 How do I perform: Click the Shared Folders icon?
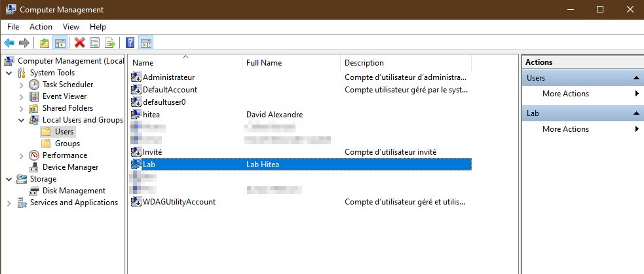[x=34, y=108]
